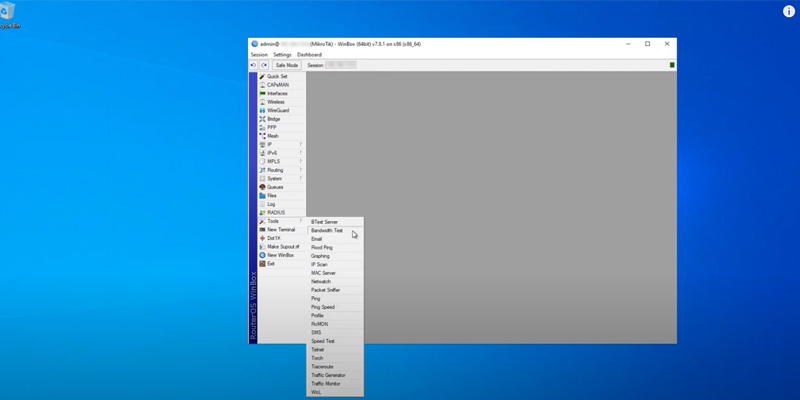Select Telnet in Tools submenu

[335, 349]
